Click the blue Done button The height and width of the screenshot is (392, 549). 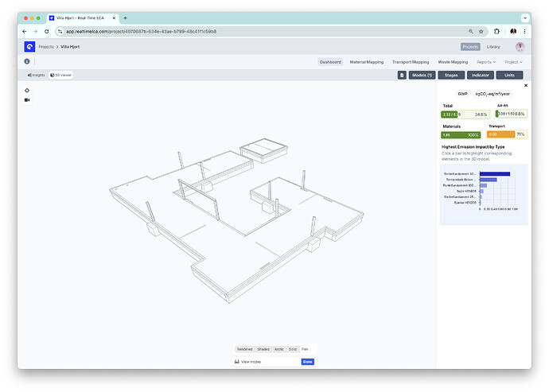point(307,362)
